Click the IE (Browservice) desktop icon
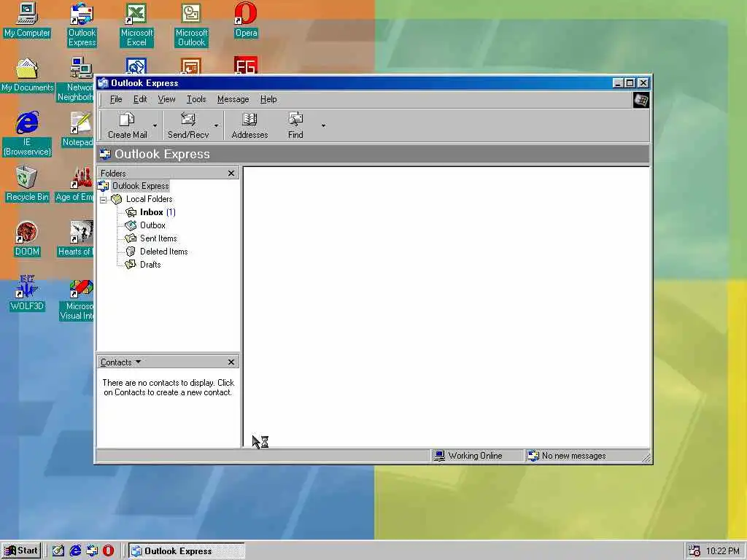The width and height of the screenshot is (747, 560). [27, 134]
